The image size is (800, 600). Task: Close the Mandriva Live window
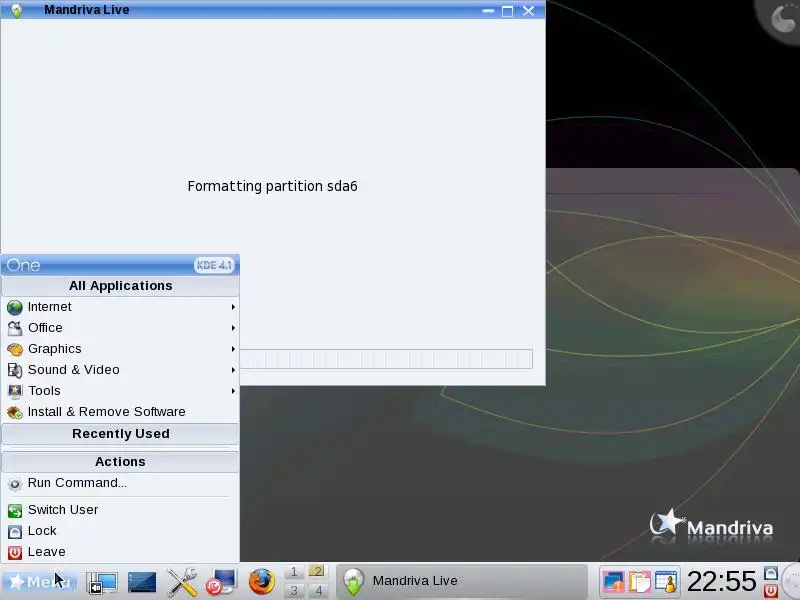[528, 11]
